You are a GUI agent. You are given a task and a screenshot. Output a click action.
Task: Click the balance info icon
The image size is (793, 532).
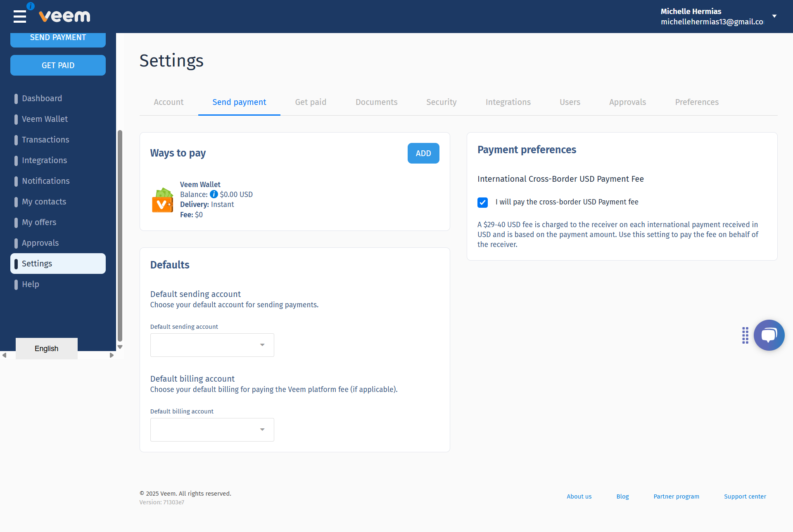tap(214, 194)
